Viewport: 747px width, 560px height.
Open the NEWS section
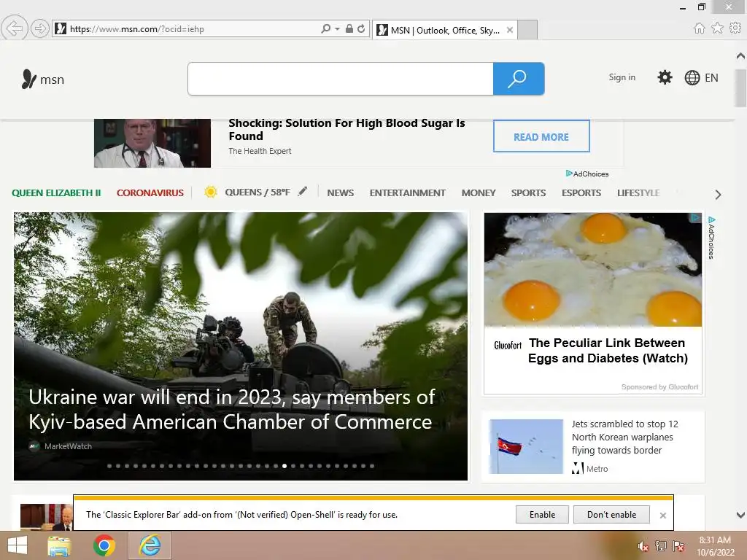point(340,192)
